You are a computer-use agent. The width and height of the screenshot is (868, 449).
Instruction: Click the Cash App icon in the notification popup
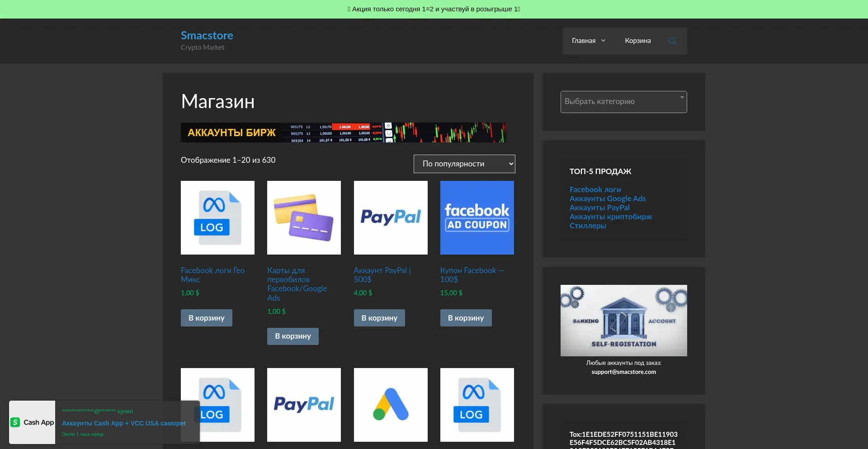[32, 422]
